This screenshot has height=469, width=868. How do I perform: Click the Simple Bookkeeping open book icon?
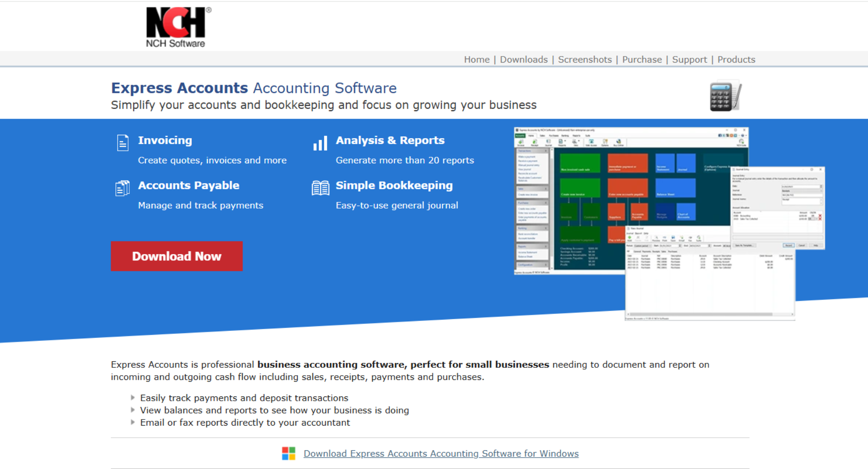pos(320,188)
